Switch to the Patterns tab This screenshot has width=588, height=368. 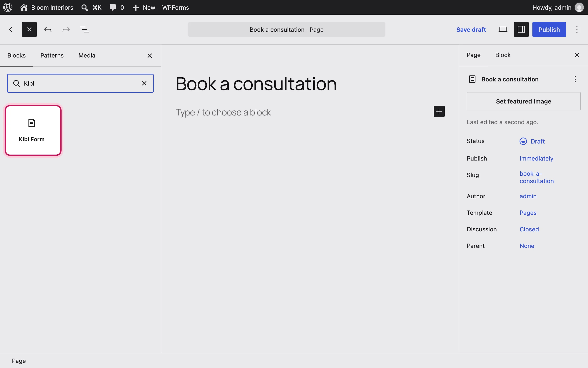[x=52, y=55]
